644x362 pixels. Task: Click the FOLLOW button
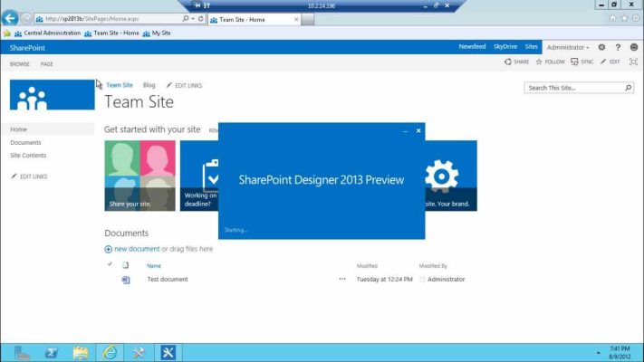click(551, 62)
